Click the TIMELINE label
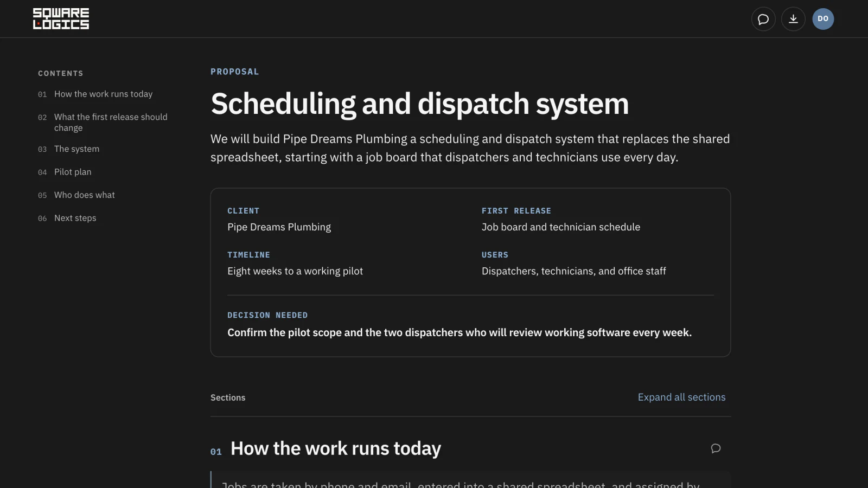868x488 pixels. pyautogui.click(x=248, y=255)
